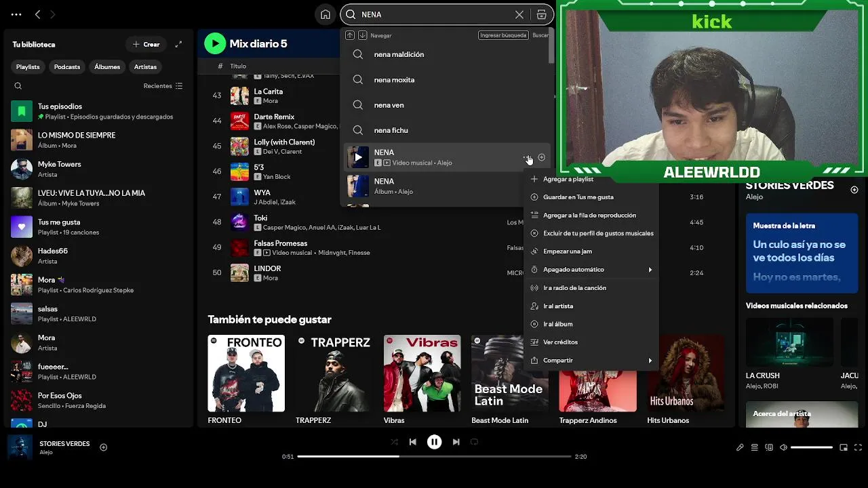Toggle shuffle in player bar

point(395,442)
